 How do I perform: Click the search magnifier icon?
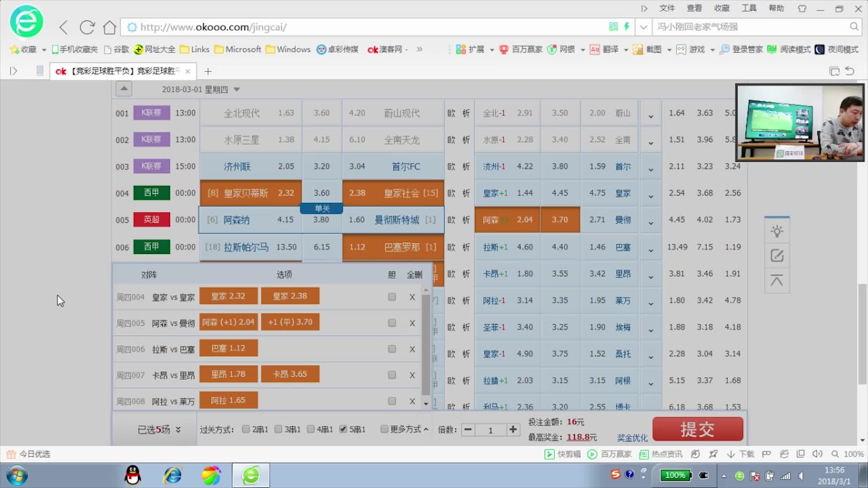(854, 27)
